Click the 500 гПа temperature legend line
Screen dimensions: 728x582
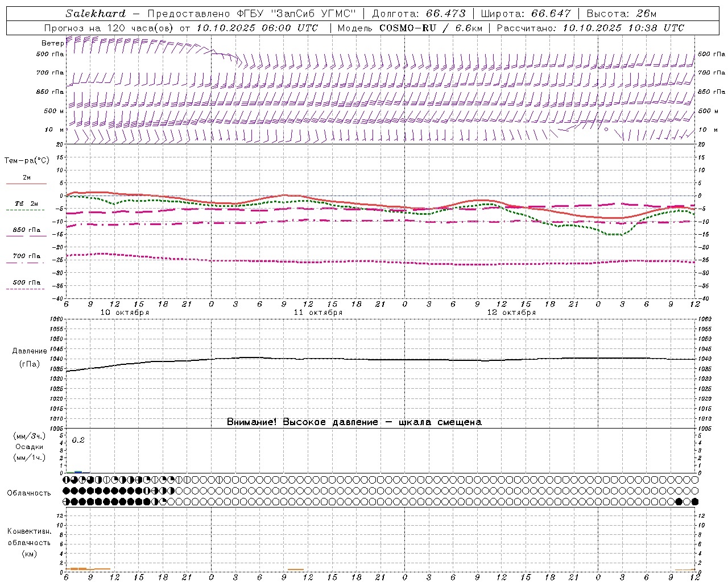[x=26, y=289]
